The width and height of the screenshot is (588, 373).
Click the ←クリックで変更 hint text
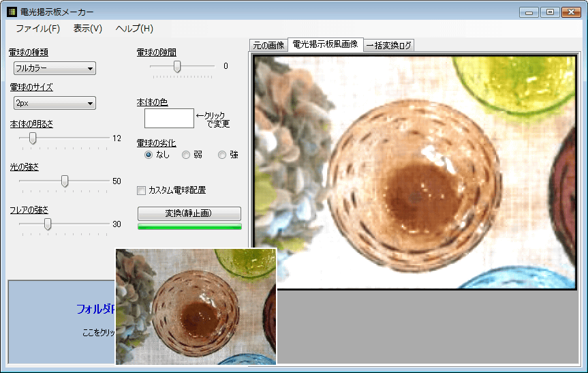pos(213,120)
